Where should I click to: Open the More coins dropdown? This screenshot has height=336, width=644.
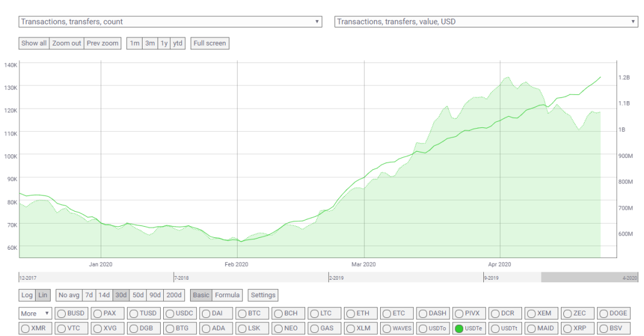[35, 314]
